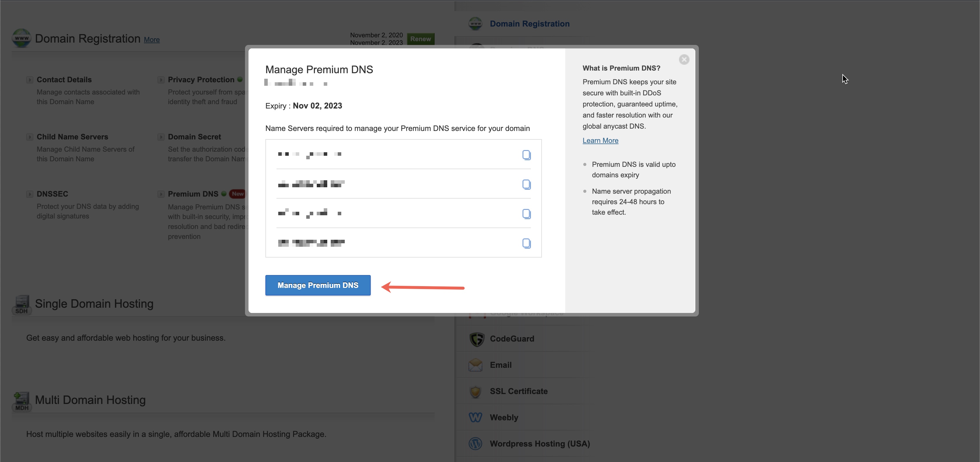Open the Learn More link for Premium DNS
This screenshot has height=462, width=980.
tap(600, 140)
